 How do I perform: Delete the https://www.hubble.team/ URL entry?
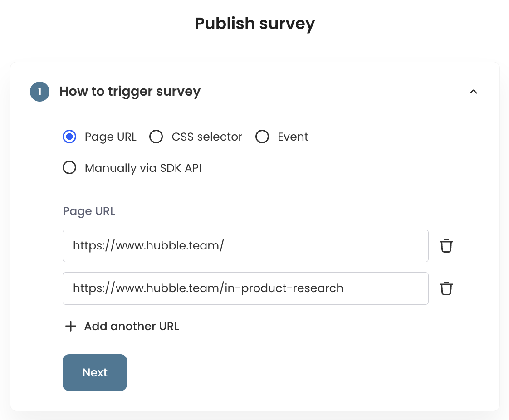pyautogui.click(x=446, y=246)
